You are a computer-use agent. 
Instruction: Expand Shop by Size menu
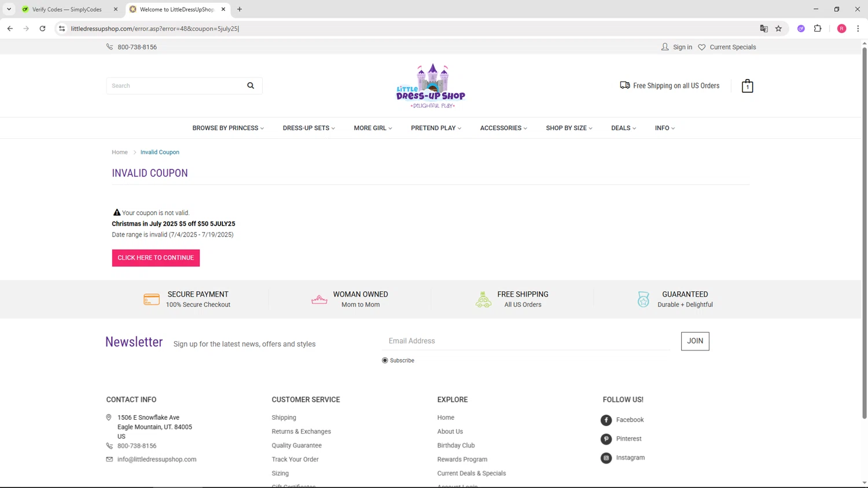(x=569, y=128)
